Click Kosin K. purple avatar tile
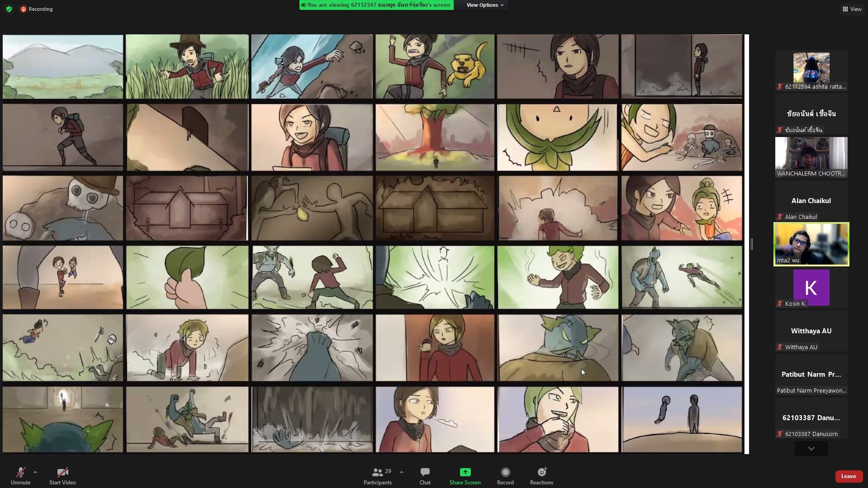The width and height of the screenshot is (868, 488). 811,288
